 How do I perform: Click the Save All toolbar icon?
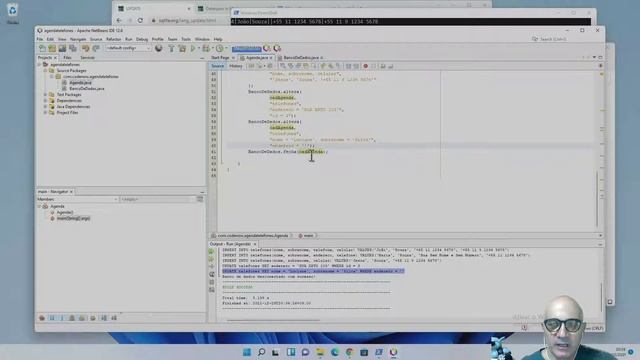[x=73, y=49]
